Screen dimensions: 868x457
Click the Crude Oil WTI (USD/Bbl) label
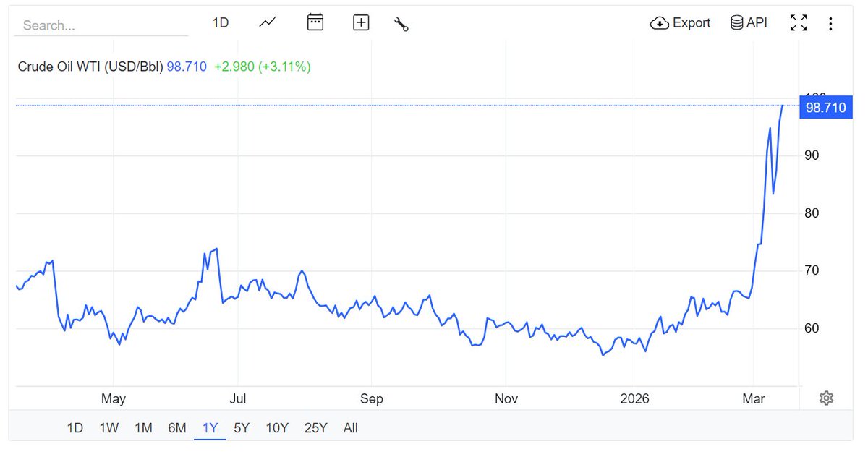pos(90,67)
